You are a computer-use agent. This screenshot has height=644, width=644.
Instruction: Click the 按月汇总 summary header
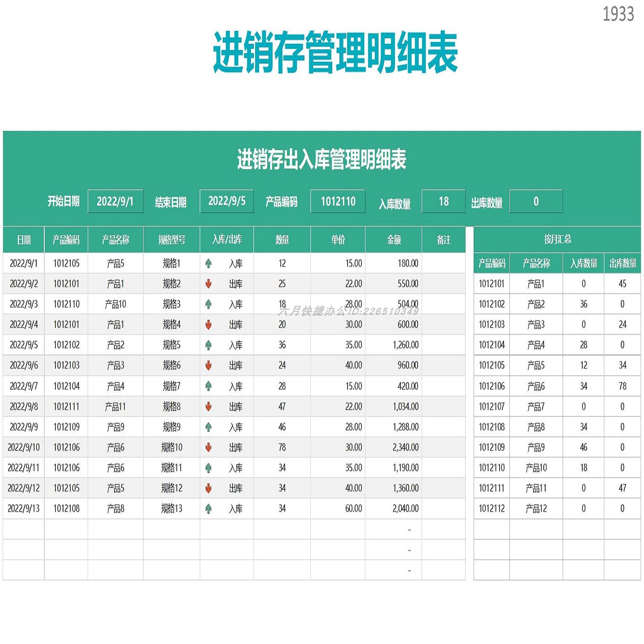pos(557,239)
